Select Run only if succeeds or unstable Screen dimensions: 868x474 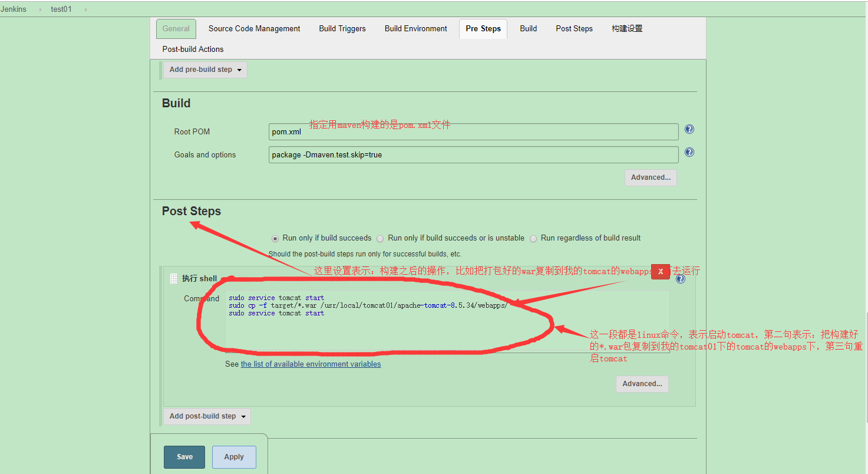point(381,239)
